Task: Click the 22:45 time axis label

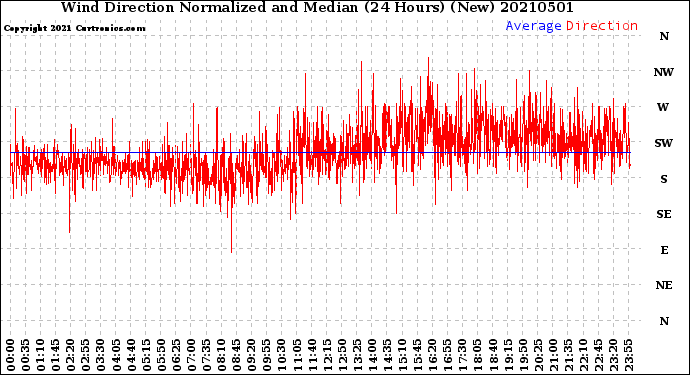Action: click(x=598, y=355)
